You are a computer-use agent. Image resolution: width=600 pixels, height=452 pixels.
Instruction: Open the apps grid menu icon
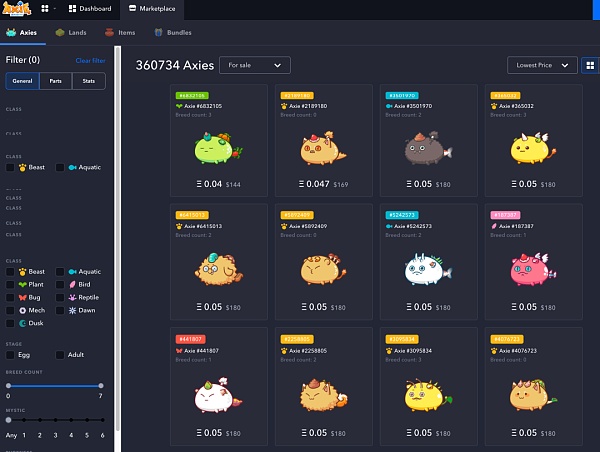point(45,8)
